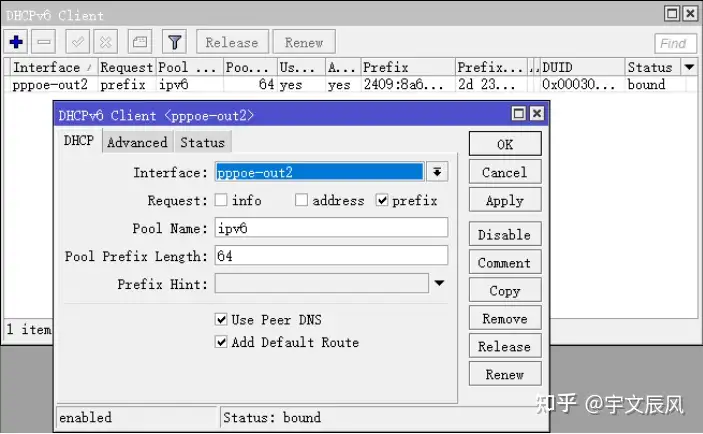Click the 2409:8a6... prefix cell
The width and height of the screenshot is (703, 434).
tap(404, 84)
